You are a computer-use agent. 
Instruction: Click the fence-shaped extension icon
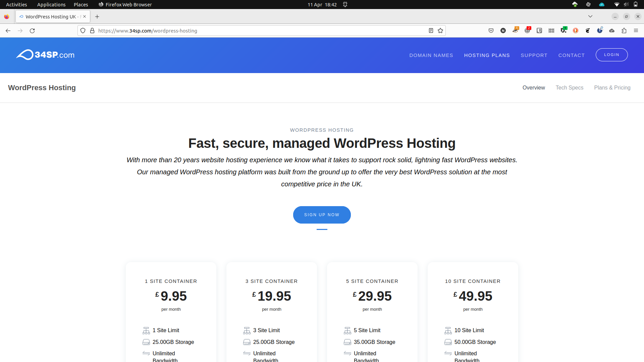[551, 31]
